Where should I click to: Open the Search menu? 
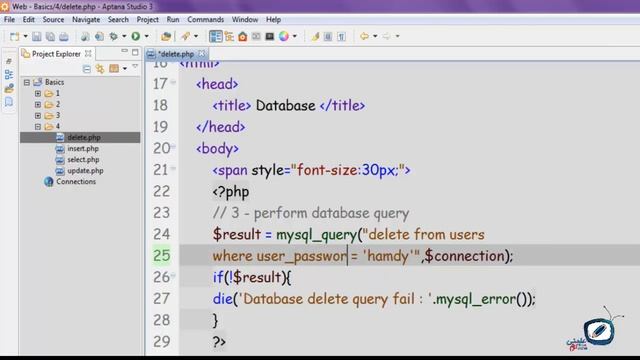point(118,20)
